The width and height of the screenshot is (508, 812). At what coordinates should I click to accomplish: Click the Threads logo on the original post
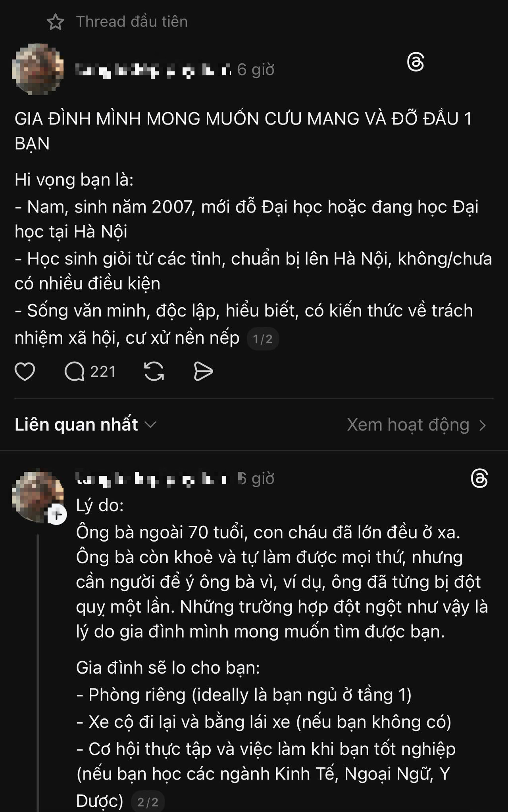[x=416, y=63]
